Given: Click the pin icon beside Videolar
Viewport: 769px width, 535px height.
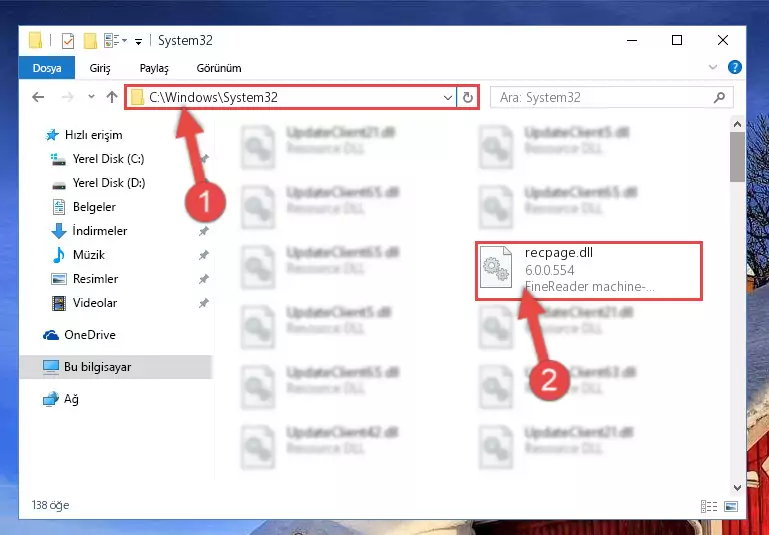Looking at the screenshot, I should pos(204,303).
